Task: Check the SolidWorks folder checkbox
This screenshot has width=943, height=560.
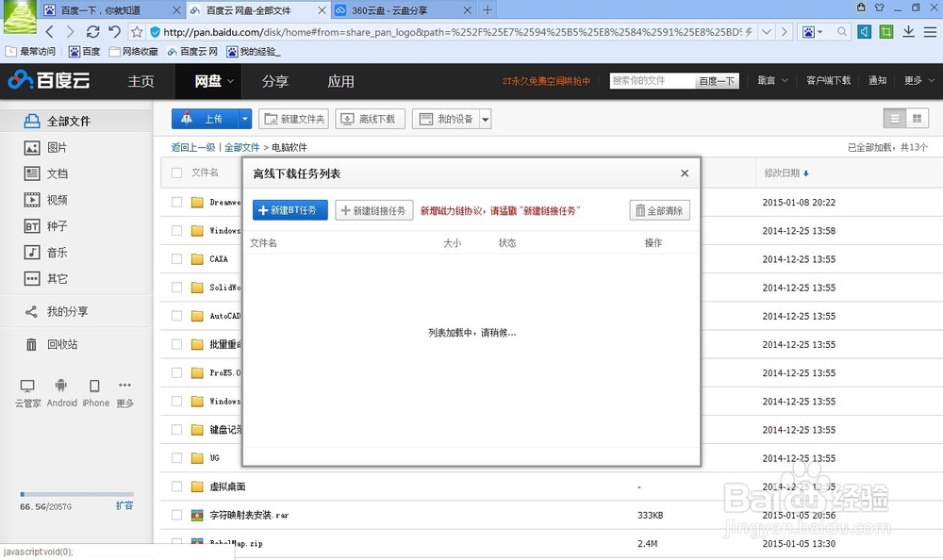Action: [x=177, y=288]
